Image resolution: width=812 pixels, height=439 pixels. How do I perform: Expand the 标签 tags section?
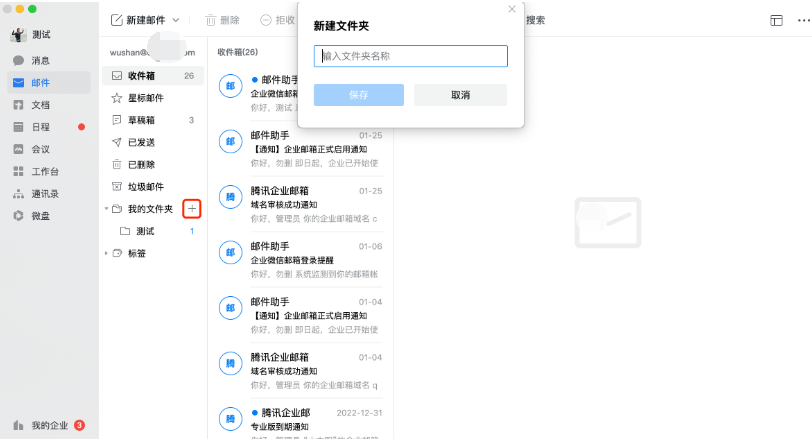pyautogui.click(x=107, y=253)
